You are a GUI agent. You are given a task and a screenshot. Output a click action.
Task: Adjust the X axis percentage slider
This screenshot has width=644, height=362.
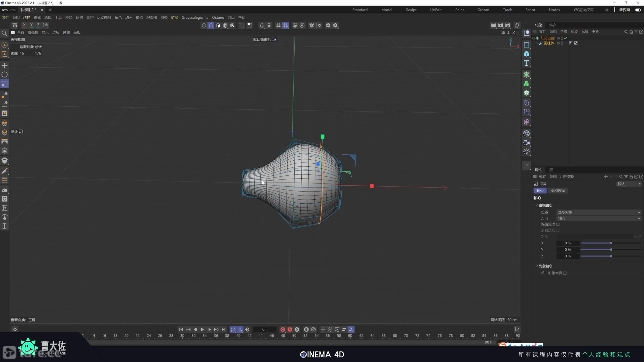611,243
